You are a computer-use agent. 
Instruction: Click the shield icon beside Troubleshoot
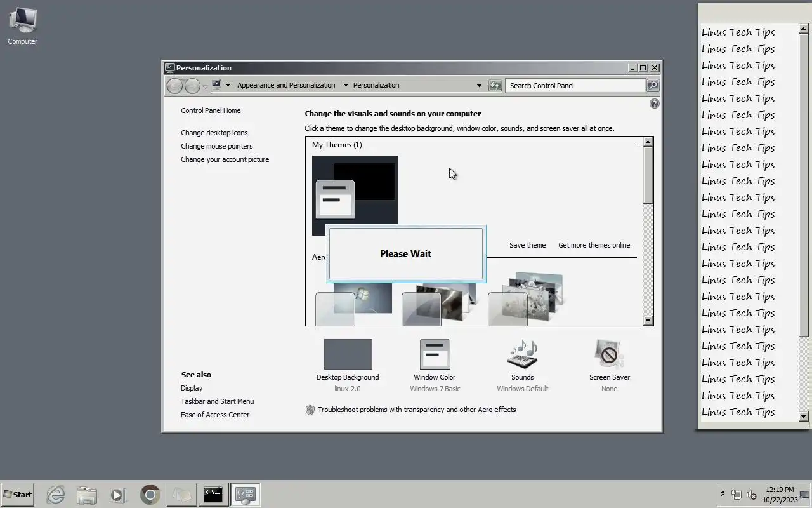click(x=310, y=410)
